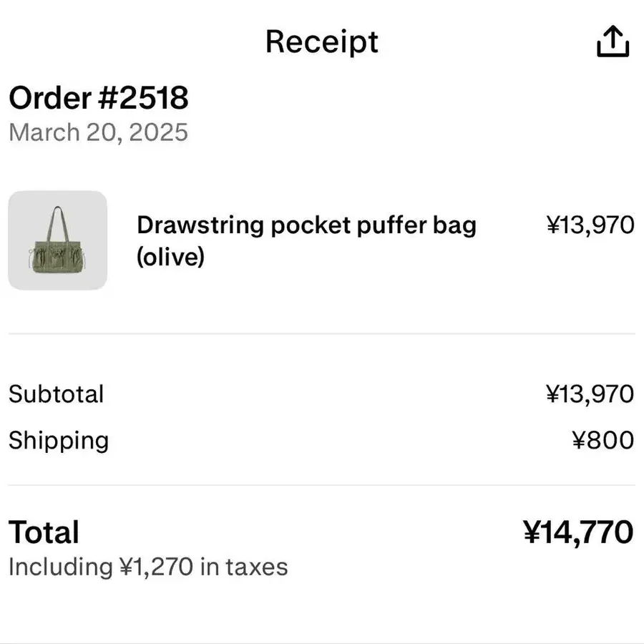Click the shipping cost ¥800
644x644 pixels.
(603, 440)
